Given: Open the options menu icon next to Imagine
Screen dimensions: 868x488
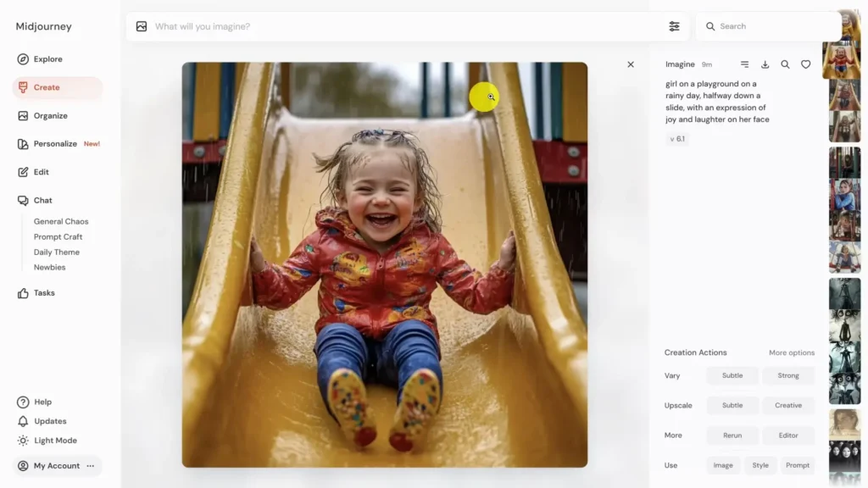Looking at the screenshot, I should [744, 64].
